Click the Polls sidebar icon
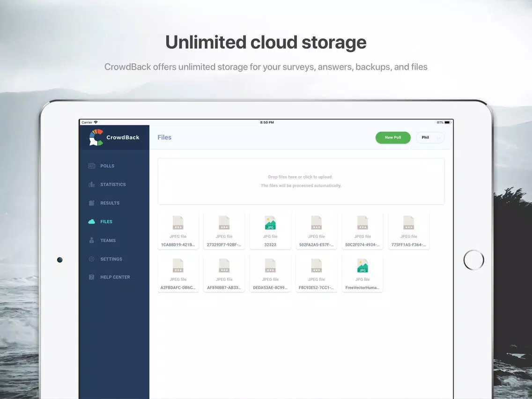 [x=92, y=166]
